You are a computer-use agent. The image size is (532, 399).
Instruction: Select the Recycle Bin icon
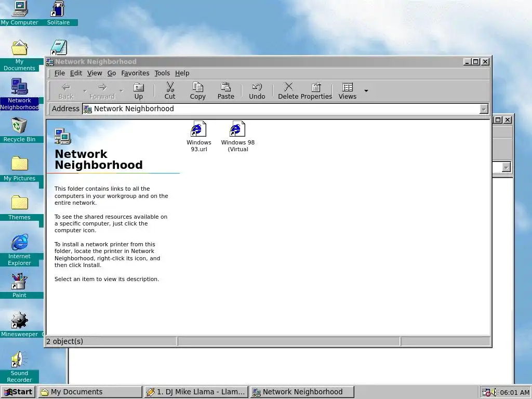pos(19,129)
